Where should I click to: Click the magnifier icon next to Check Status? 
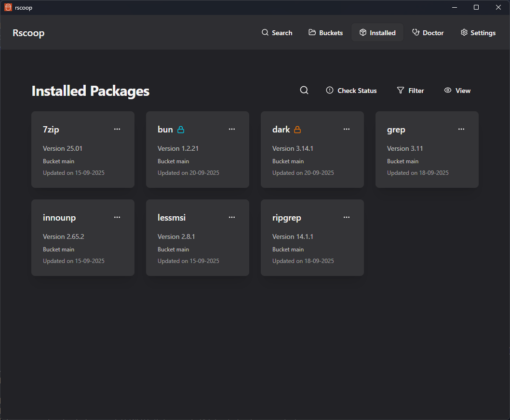click(304, 90)
